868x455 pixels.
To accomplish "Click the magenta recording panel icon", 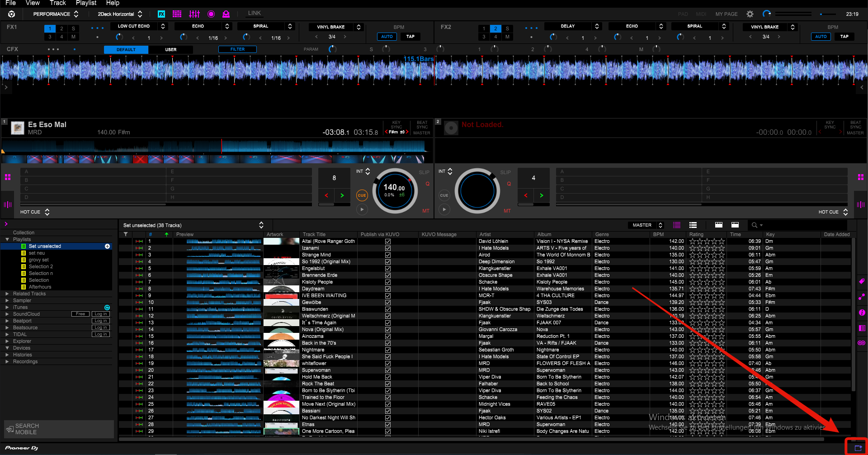I will click(x=211, y=14).
